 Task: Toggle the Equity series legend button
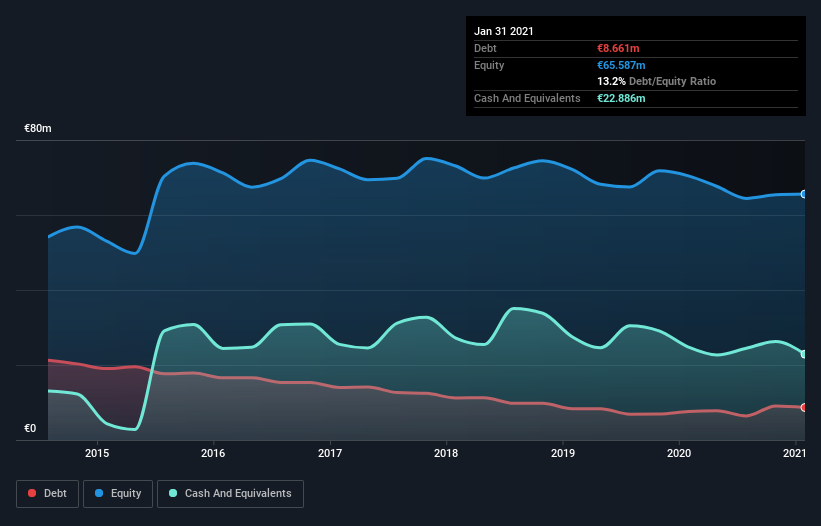(118, 494)
